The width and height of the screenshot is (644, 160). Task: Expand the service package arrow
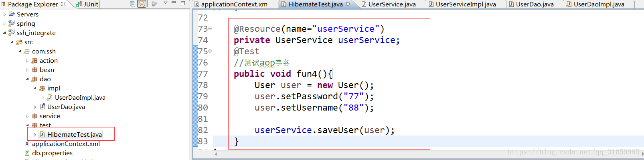point(28,116)
